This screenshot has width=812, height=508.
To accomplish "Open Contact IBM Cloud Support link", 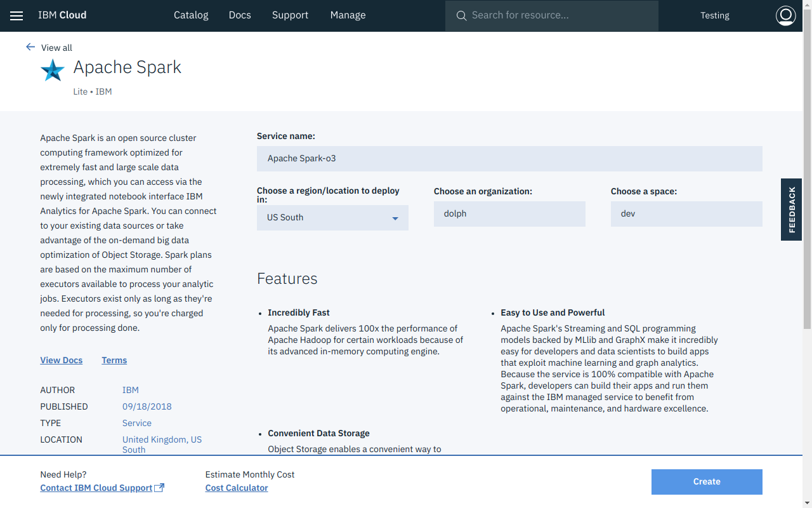I will [102, 488].
